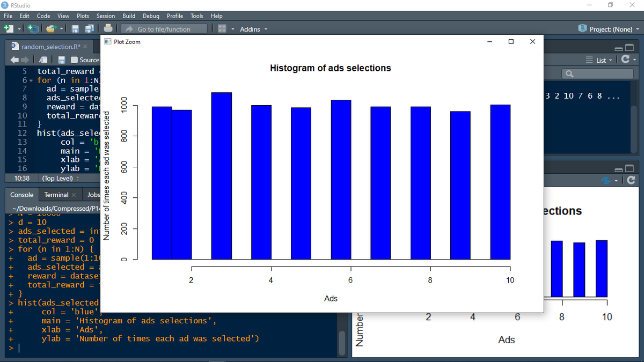
Task: Open the Code menu
Action: tap(43, 16)
